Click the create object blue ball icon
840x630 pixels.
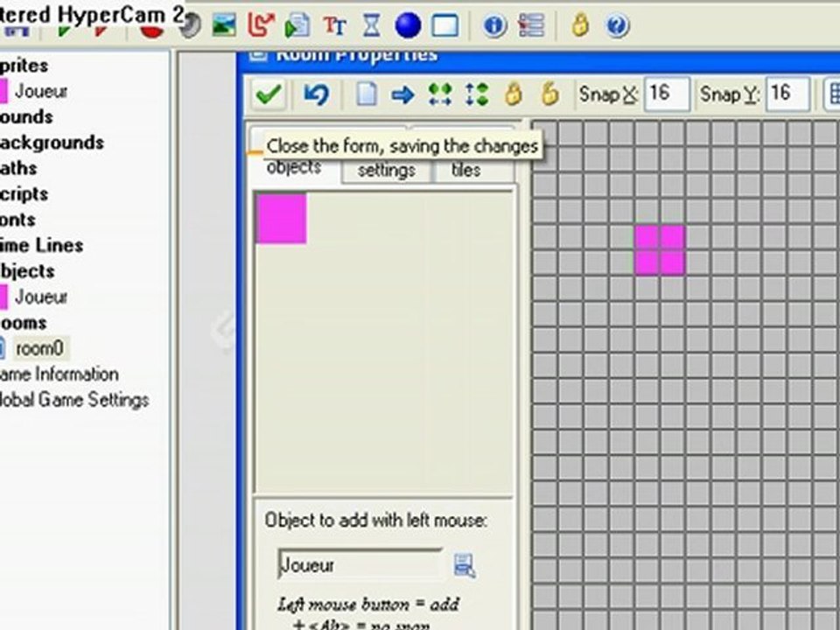(x=409, y=25)
